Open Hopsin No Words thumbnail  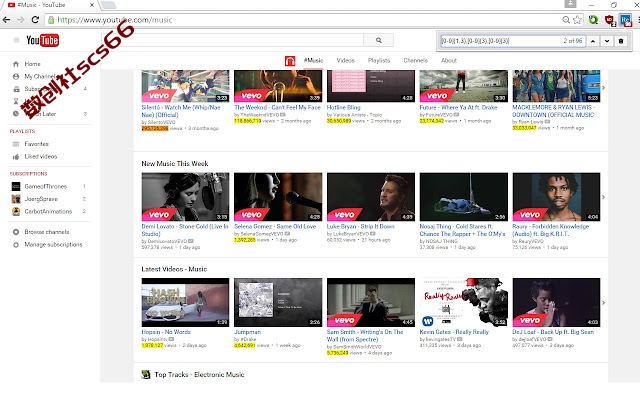[185, 302]
